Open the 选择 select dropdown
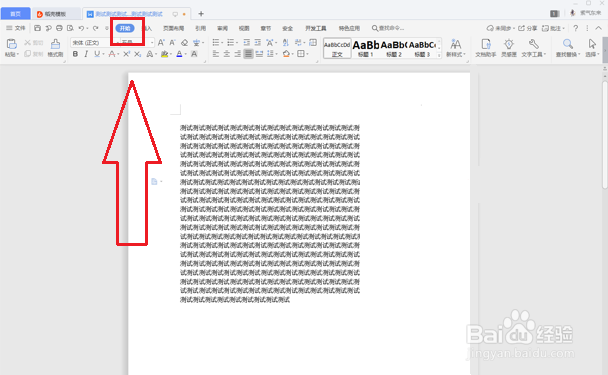The width and height of the screenshot is (608, 375). point(592,48)
